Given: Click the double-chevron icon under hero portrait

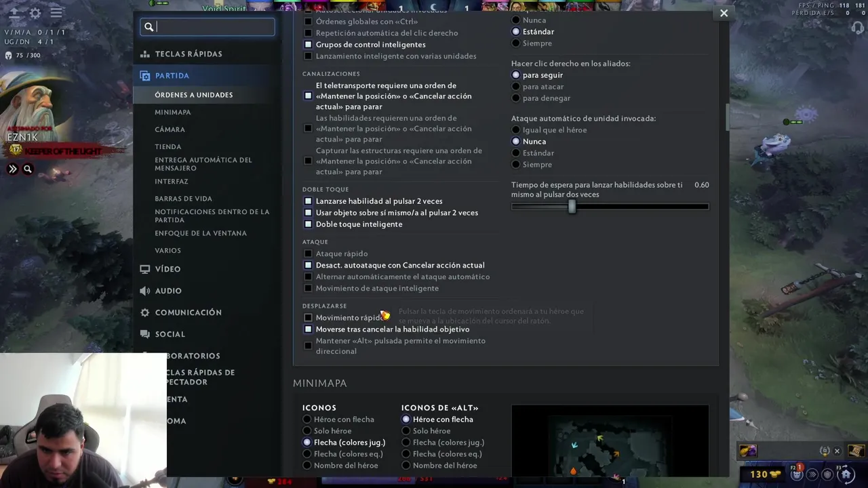Looking at the screenshot, I should [13, 169].
